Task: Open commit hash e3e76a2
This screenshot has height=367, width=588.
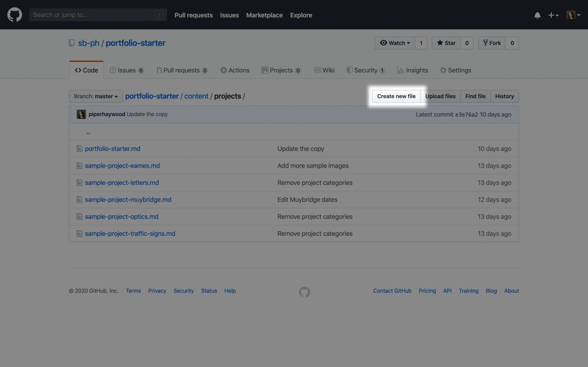Action: 467,114
